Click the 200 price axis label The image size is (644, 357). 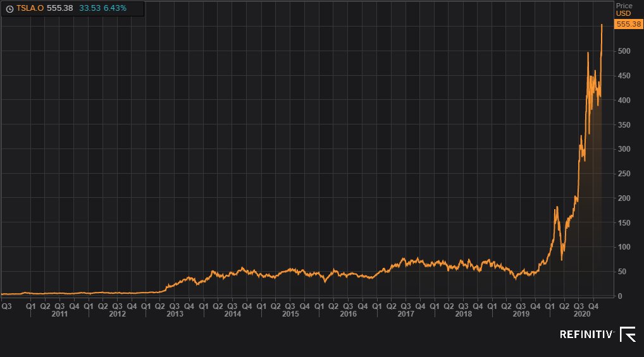click(x=624, y=198)
